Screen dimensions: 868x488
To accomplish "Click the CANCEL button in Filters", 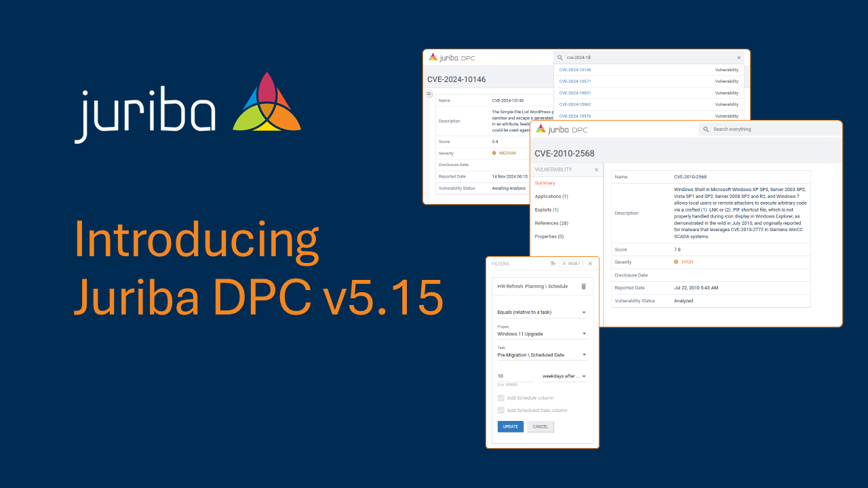I will [540, 426].
